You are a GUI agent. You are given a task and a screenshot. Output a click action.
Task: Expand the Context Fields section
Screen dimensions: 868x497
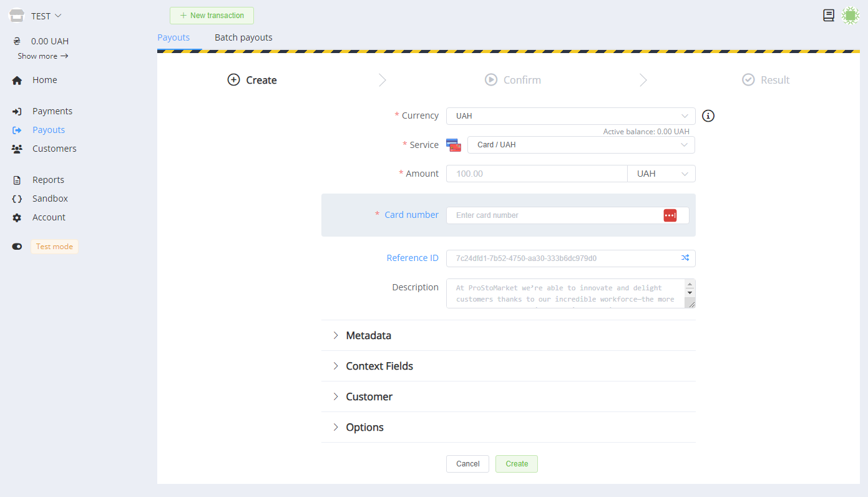pos(379,367)
